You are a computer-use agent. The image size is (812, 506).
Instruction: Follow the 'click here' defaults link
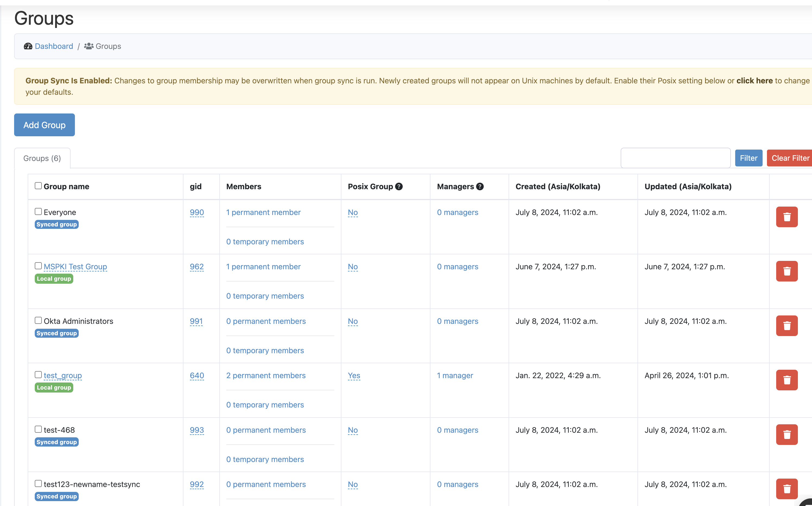[754, 81]
